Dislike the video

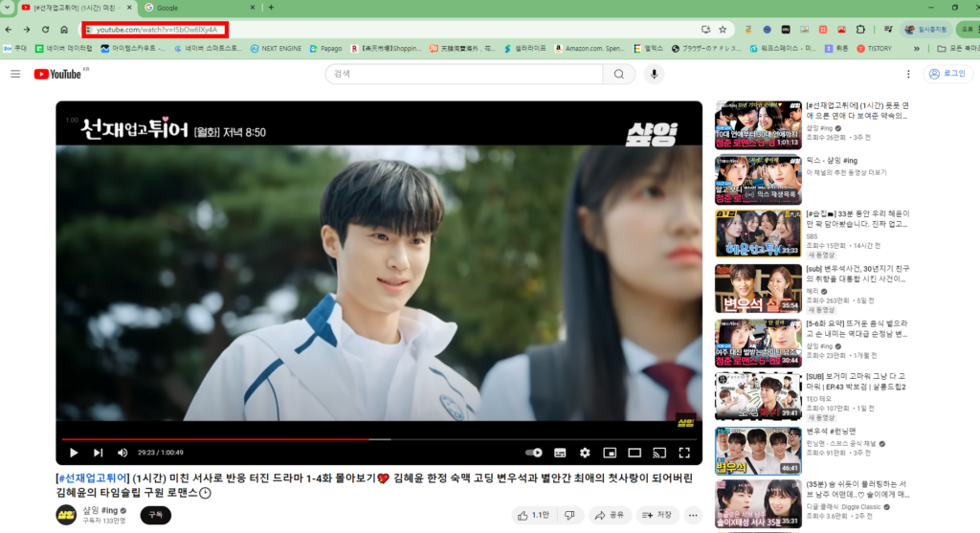[570, 515]
